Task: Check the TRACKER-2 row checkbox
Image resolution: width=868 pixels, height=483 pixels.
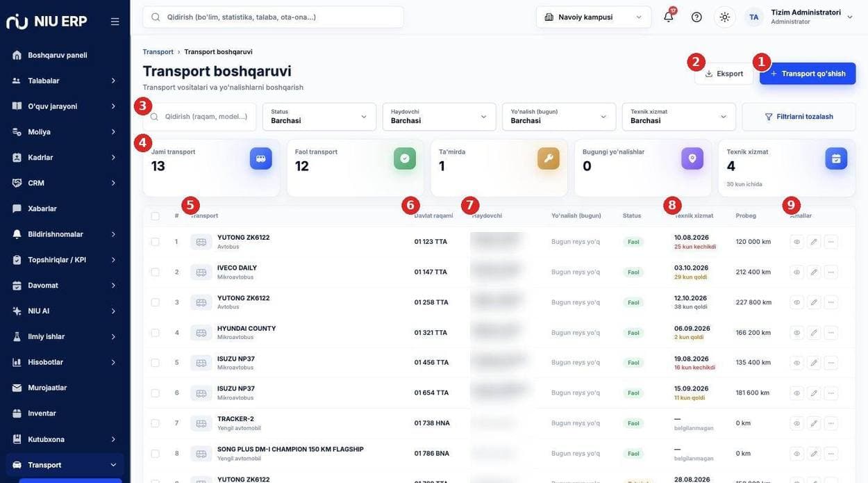Action: (x=155, y=423)
